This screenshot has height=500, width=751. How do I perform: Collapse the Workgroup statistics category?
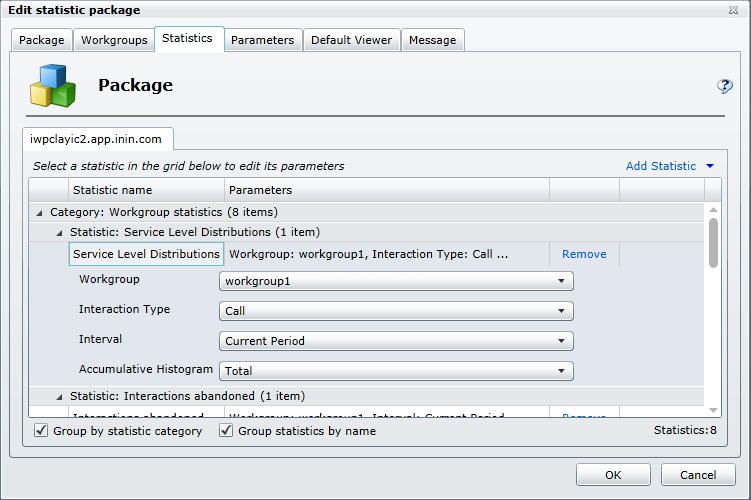click(40, 212)
